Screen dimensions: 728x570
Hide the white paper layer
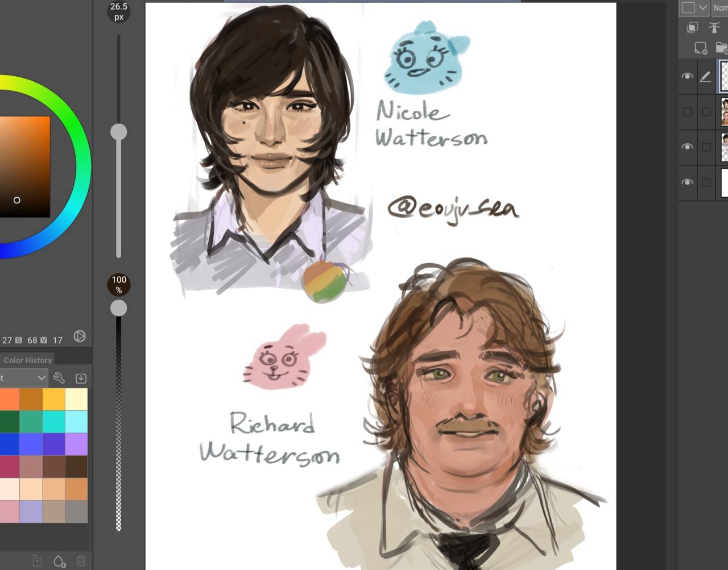(x=687, y=182)
